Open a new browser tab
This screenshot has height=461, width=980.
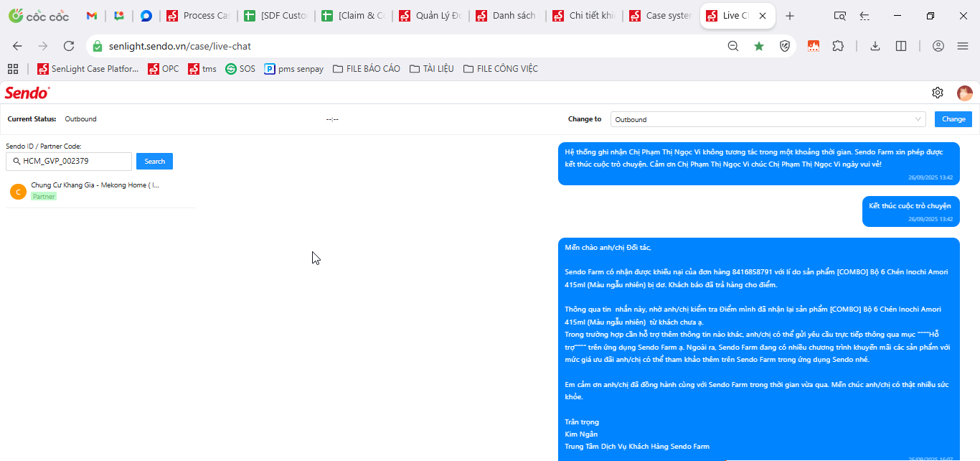790,16
